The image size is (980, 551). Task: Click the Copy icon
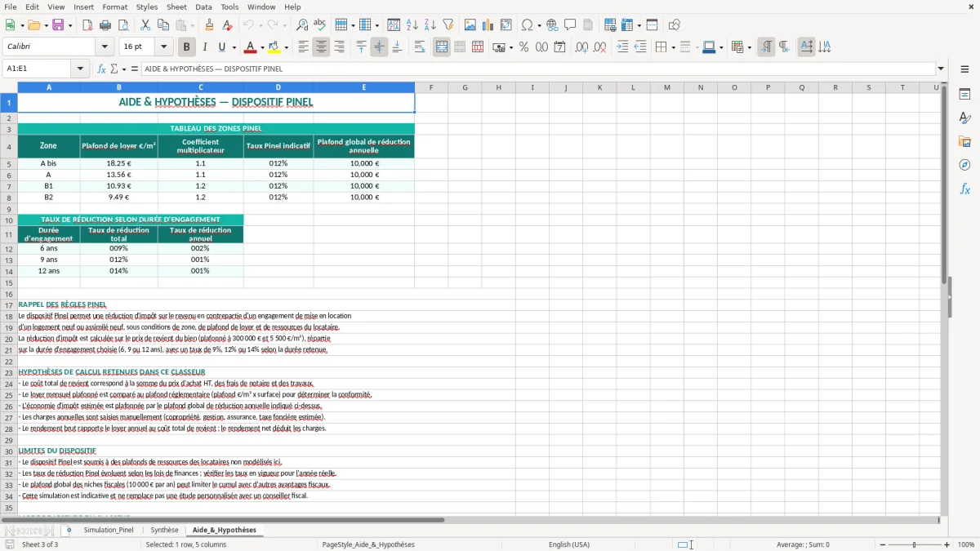(x=163, y=25)
